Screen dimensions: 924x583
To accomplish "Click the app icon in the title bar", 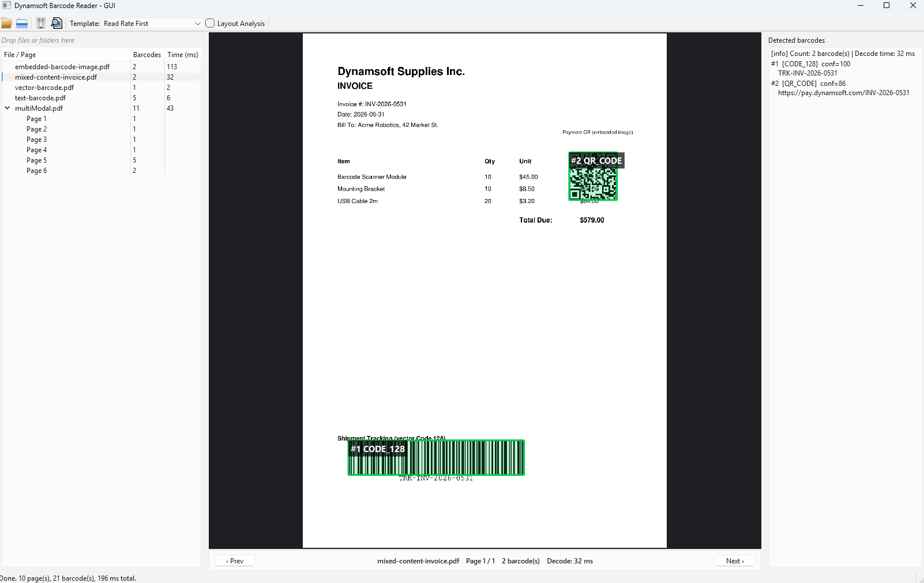I will (7, 6).
